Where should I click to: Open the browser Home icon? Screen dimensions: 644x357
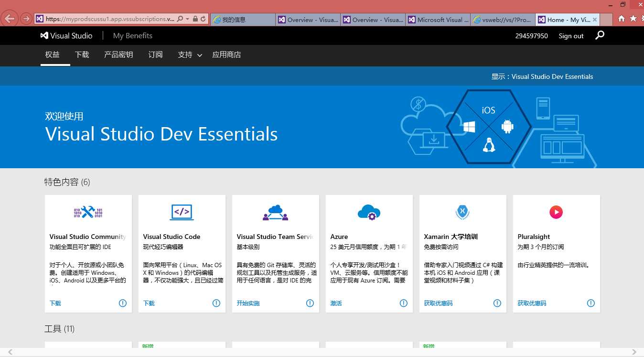(x=622, y=19)
